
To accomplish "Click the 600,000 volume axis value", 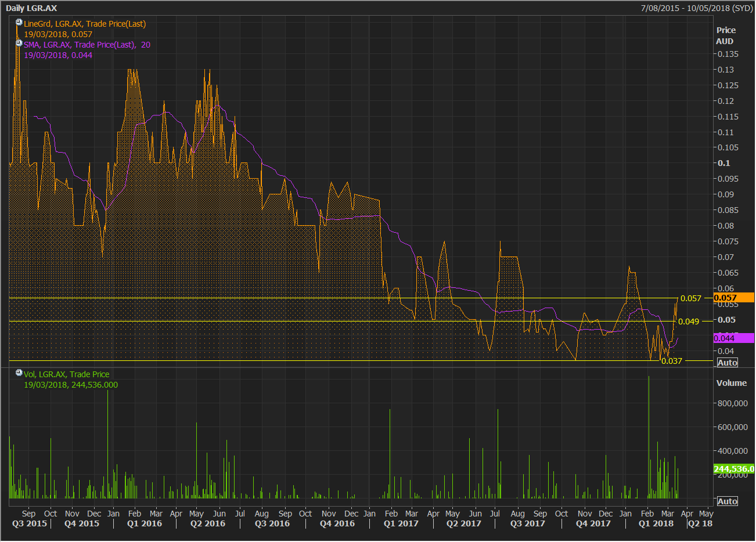I will pyautogui.click(x=733, y=427).
